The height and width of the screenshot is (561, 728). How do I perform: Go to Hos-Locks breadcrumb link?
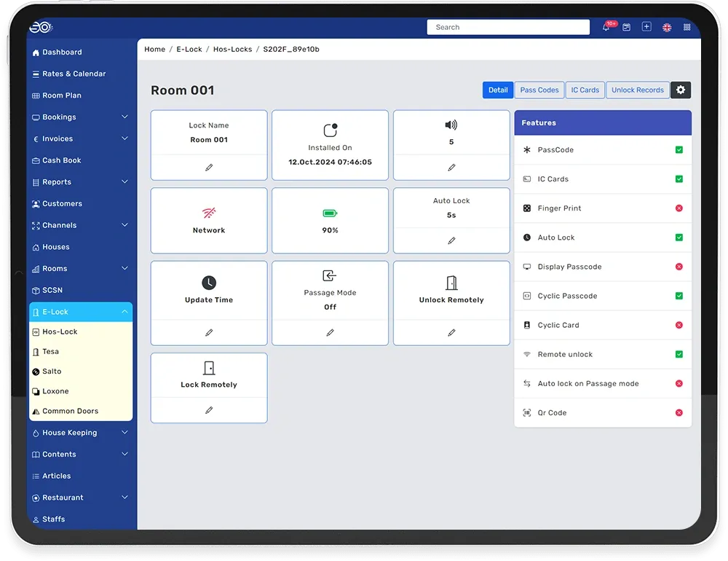tap(233, 50)
